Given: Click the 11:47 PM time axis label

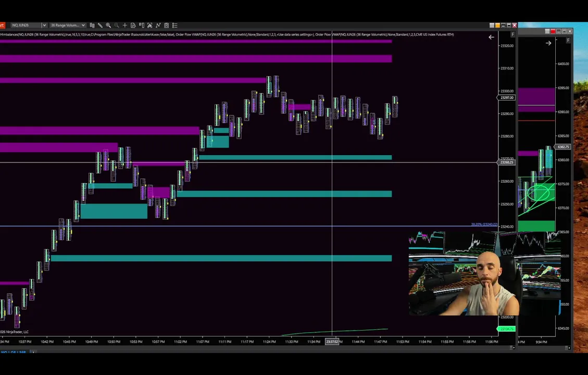Looking at the screenshot, I should click(380, 342).
